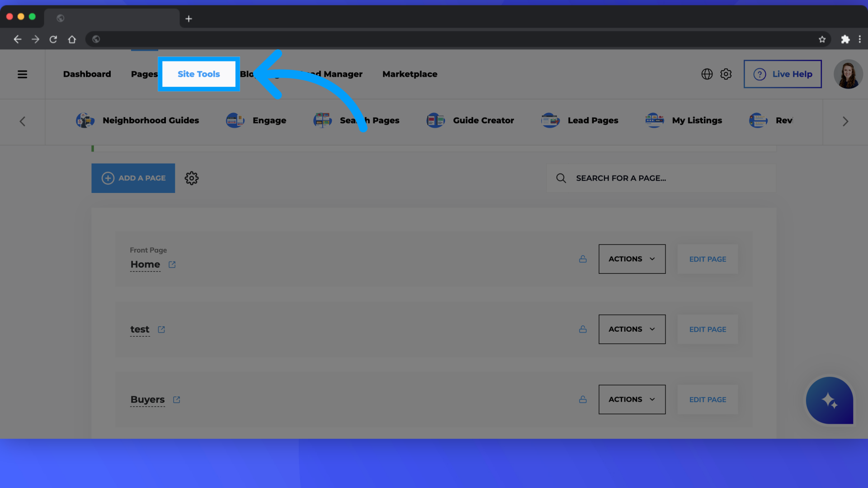The height and width of the screenshot is (488, 868).
Task: Toggle lock icon on Home page
Action: (582, 258)
